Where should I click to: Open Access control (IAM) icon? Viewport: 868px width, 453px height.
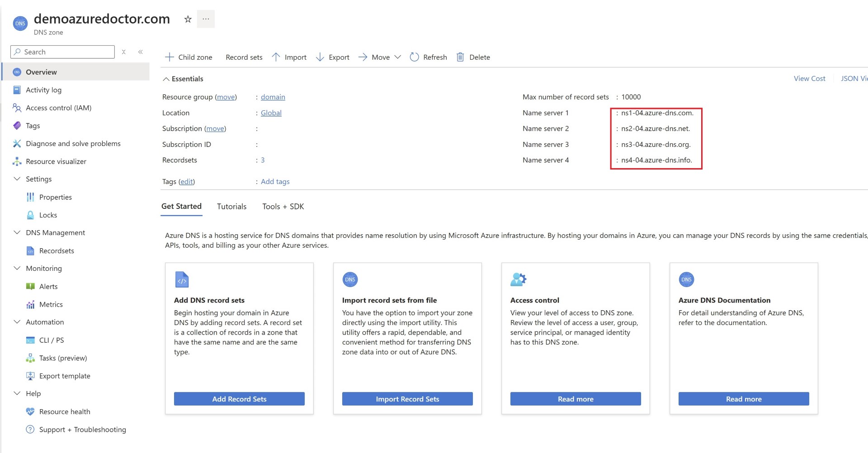17,108
